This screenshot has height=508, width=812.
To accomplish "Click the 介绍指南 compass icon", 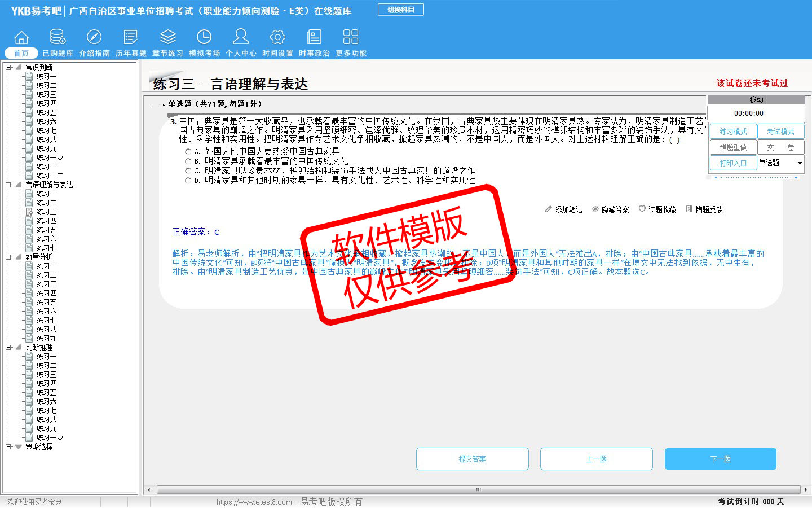I will coord(94,38).
